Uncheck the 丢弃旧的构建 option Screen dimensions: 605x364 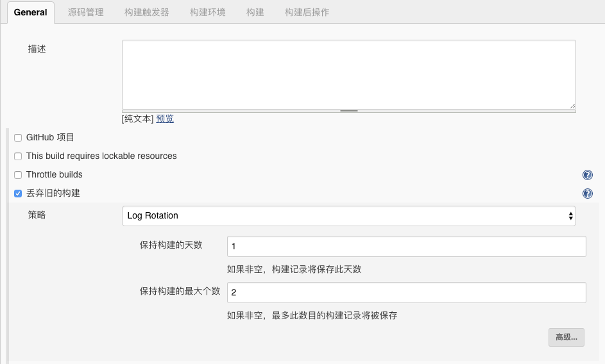(18, 193)
